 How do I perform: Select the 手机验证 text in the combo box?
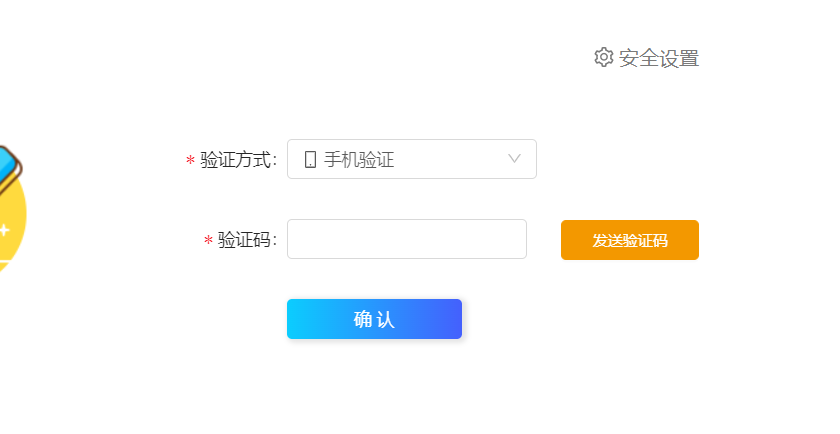point(359,159)
